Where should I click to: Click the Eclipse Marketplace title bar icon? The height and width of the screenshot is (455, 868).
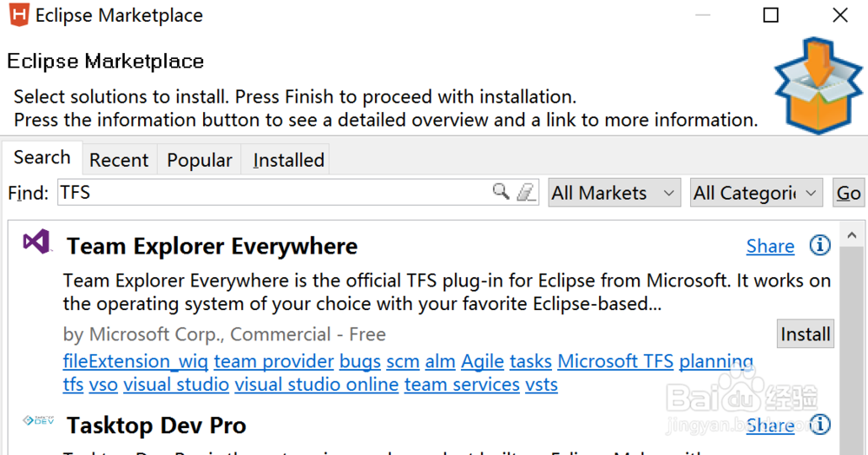click(17, 15)
